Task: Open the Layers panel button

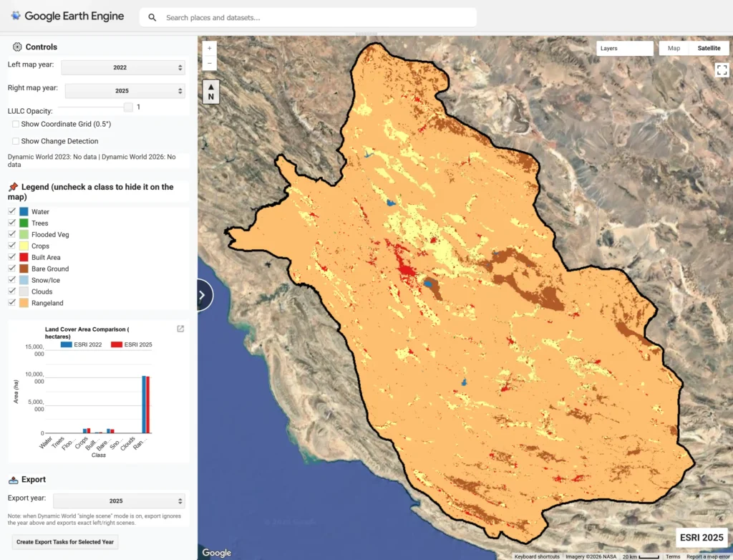Action: [624, 48]
